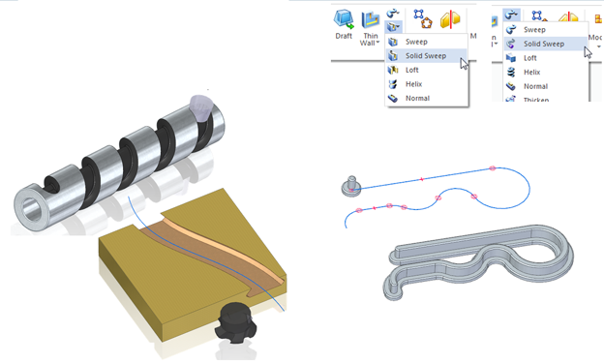Click the Mirror tool icon in left ribbon

click(450, 19)
